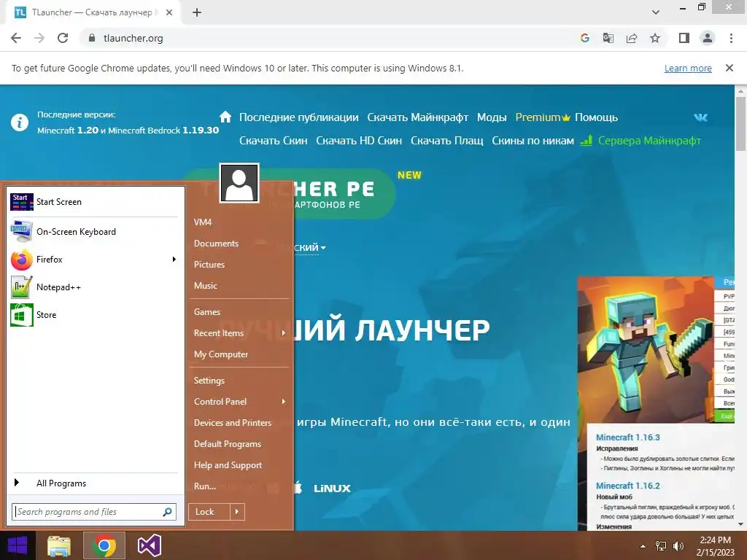Open Premium link

[x=543, y=117]
